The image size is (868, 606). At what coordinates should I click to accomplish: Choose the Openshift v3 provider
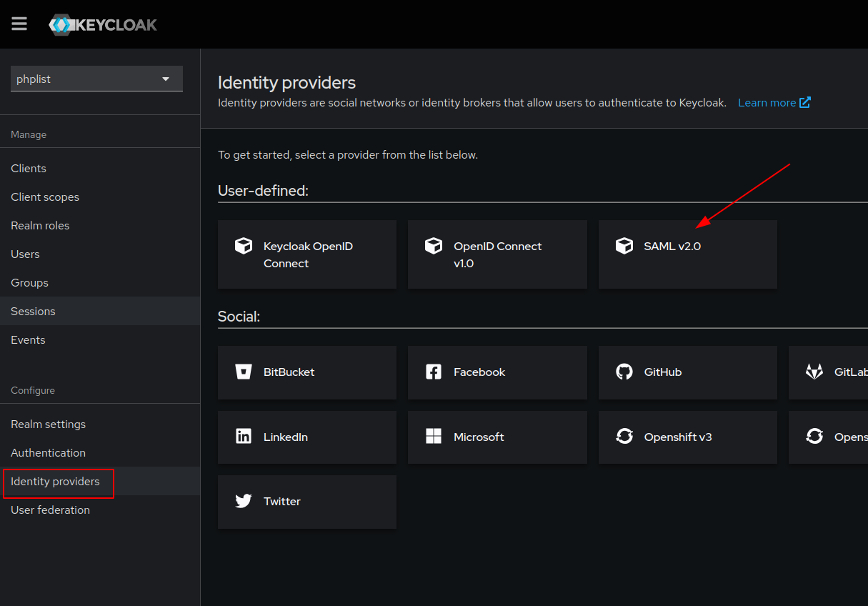pos(688,437)
